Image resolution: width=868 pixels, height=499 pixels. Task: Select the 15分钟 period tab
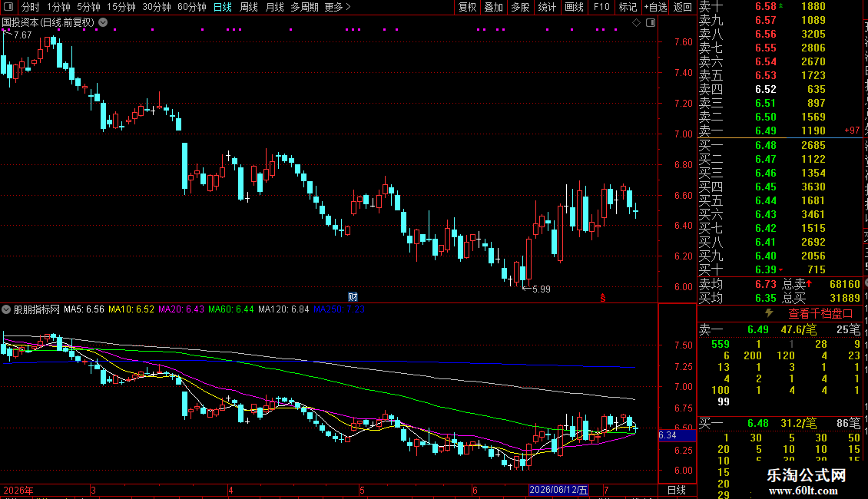point(121,7)
